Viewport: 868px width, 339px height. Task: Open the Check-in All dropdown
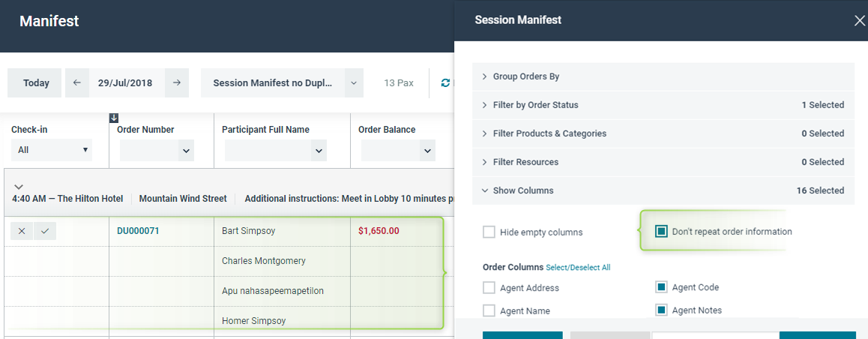(52, 150)
